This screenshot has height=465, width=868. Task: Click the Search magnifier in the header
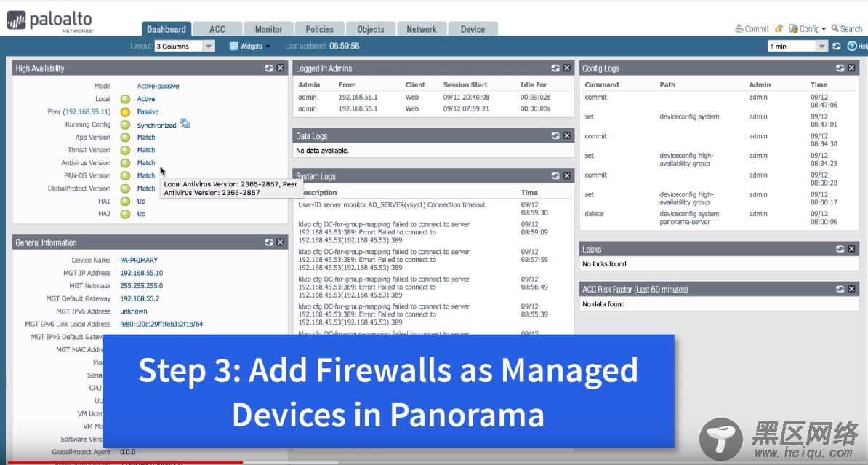click(x=835, y=28)
